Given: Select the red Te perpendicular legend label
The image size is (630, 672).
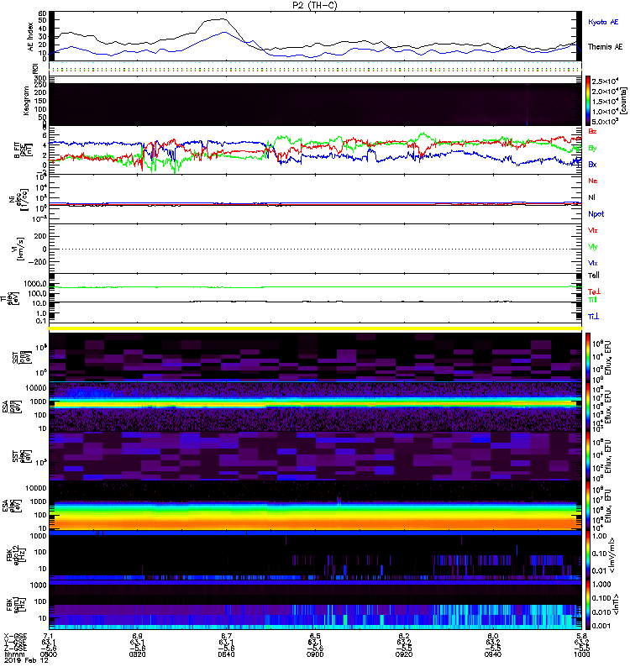Looking at the screenshot, I should 594,291.
